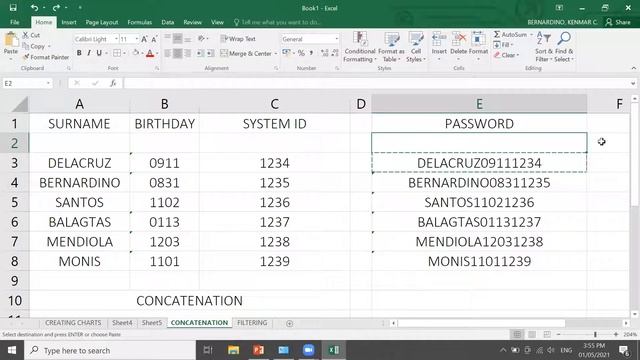Select cell BERNARDINO in column A
The image size is (640, 360).
point(80,182)
